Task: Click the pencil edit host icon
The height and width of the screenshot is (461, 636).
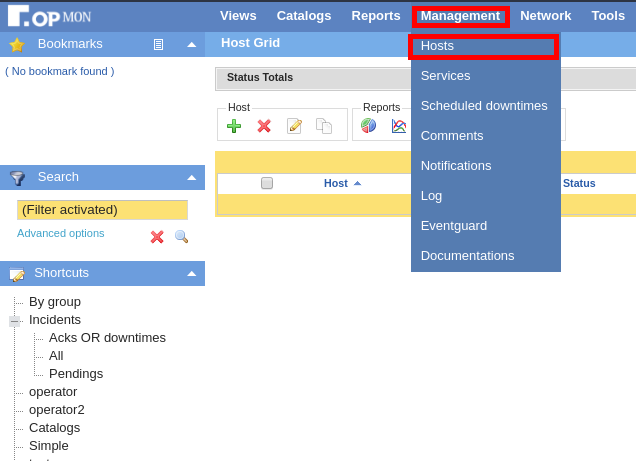Action: pyautogui.click(x=294, y=126)
